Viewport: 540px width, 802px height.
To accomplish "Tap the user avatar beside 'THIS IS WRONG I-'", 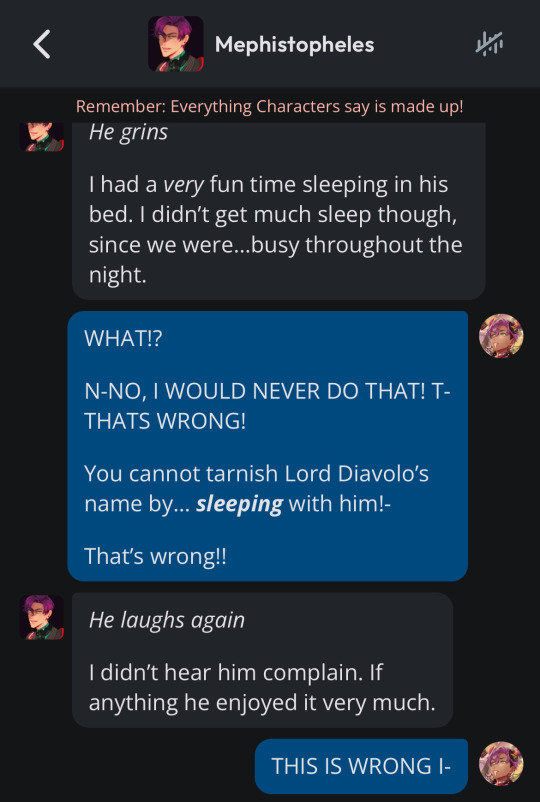I will [x=501, y=764].
